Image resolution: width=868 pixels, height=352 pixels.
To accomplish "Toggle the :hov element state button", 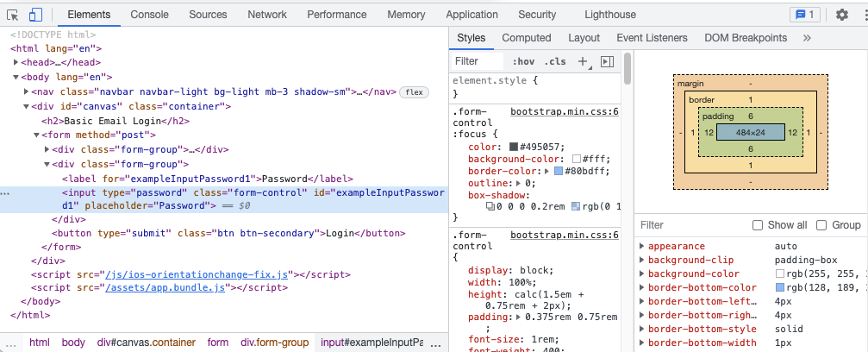I will (x=523, y=61).
